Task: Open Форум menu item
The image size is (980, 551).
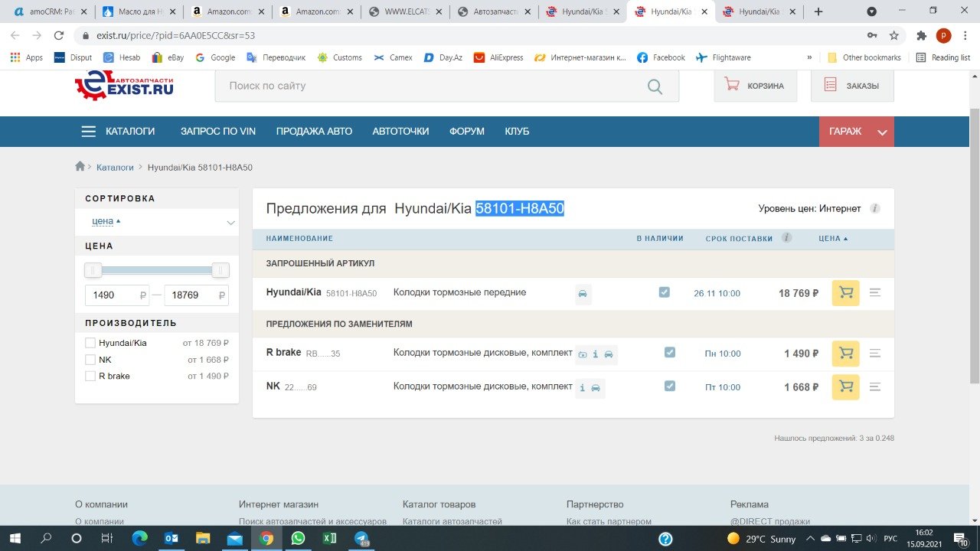Action: pos(467,132)
